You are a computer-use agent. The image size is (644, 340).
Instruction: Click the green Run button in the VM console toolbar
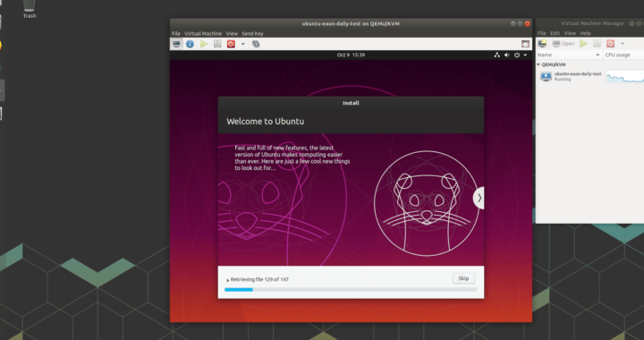[204, 44]
